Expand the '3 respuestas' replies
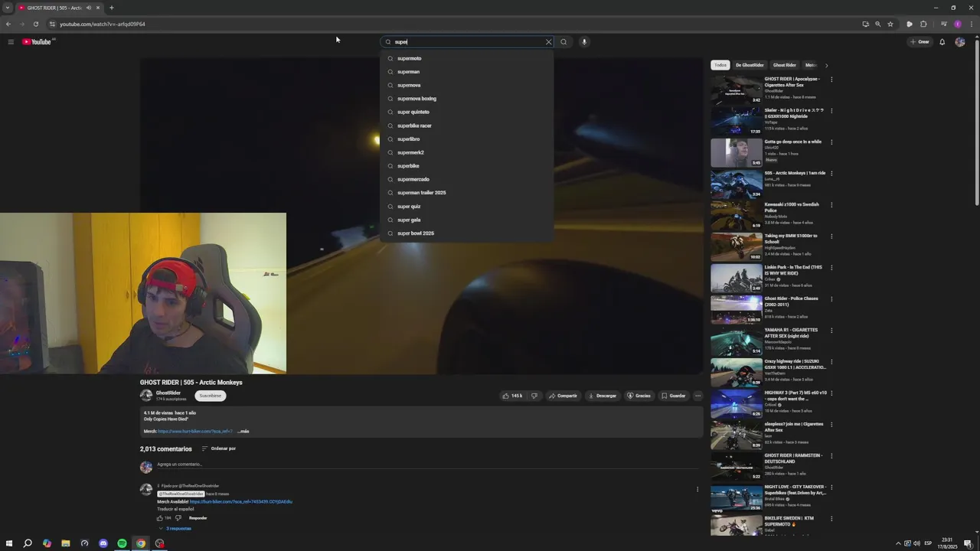Viewport: 980px width, 551px height. click(175, 529)
